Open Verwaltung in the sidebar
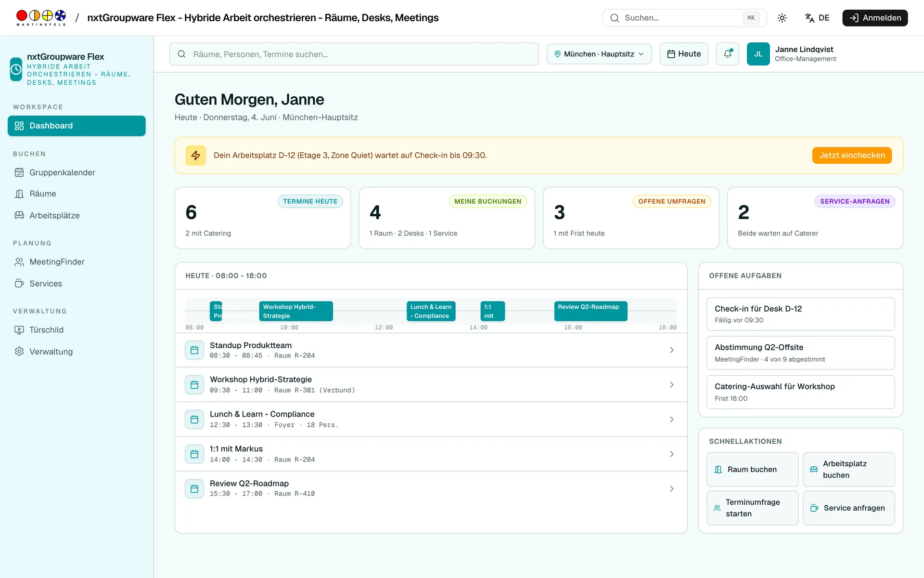 [x=77, y=352]
